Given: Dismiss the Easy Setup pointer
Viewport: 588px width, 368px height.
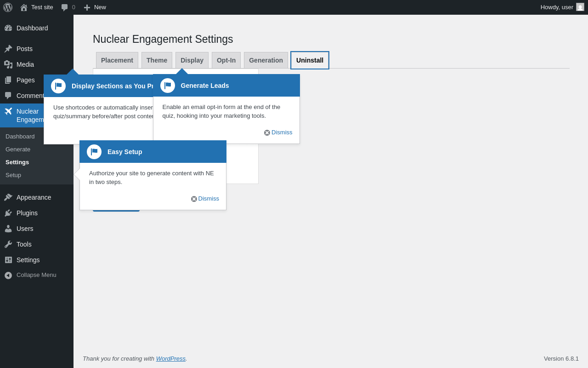Looking at the screenshot, I should coord(205,199).
